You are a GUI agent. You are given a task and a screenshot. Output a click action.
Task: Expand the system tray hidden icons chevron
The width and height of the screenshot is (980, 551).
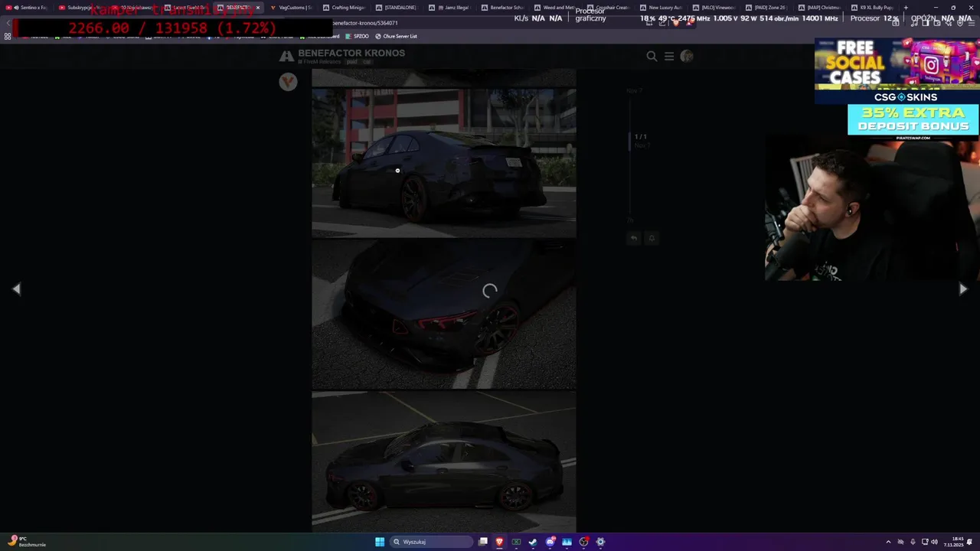pyautogui.click(x=888, y=542)
